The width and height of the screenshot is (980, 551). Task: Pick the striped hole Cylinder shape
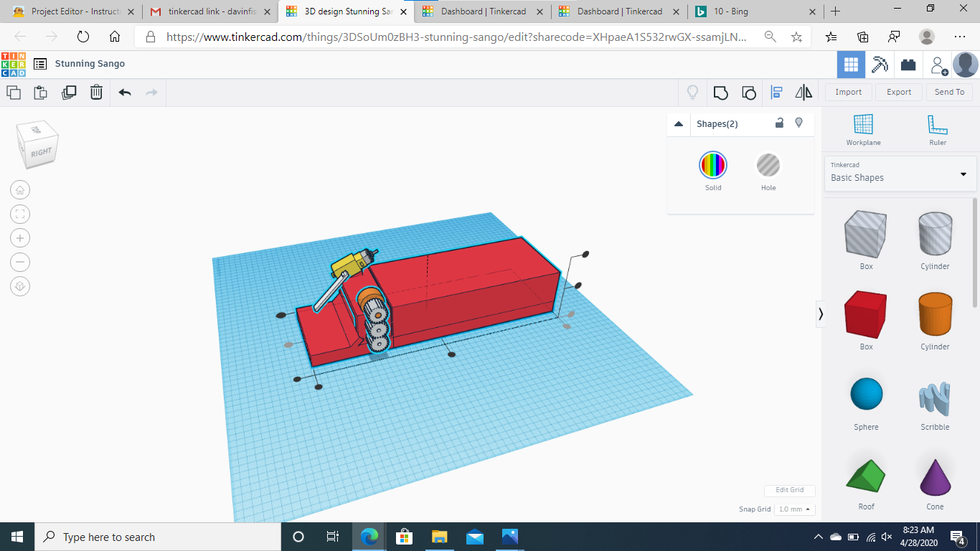pyautogui.click(x=935, y=235)
